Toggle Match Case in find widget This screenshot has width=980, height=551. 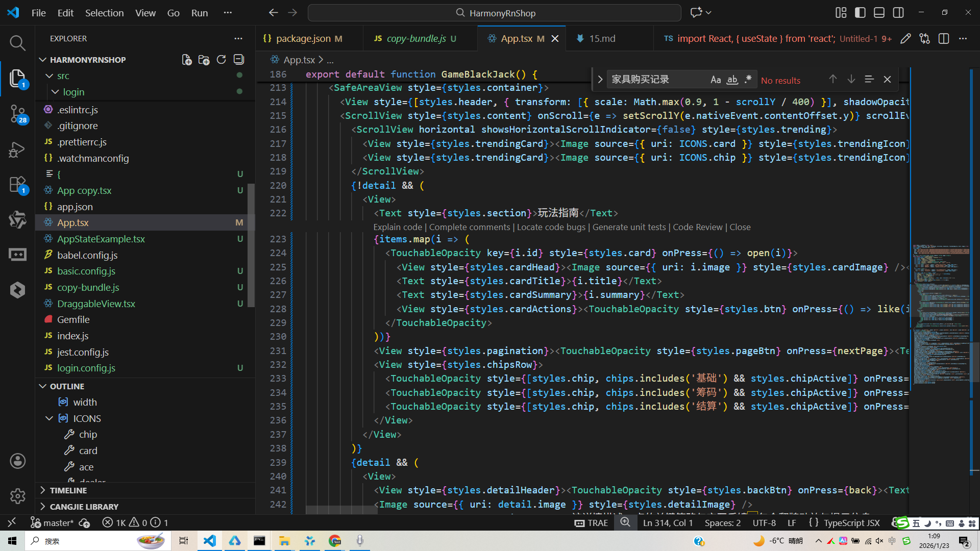(716, 80)
